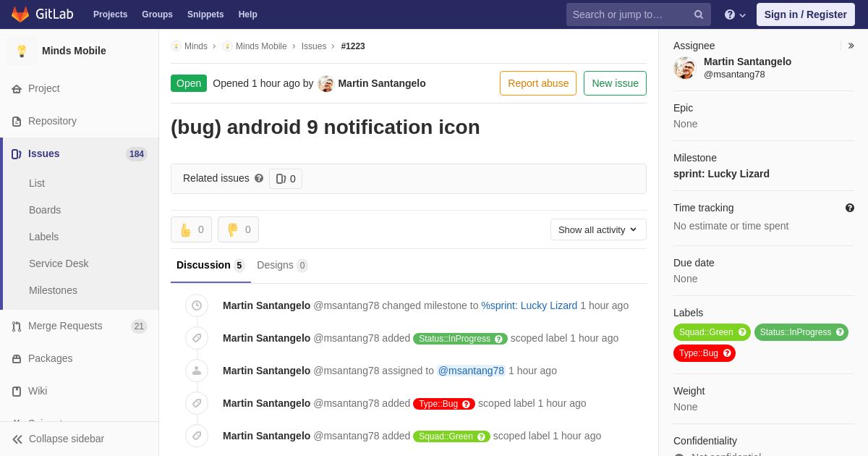Open the Help question mark menu
This screenshot has height=456, width=868.
click(735, 14)
